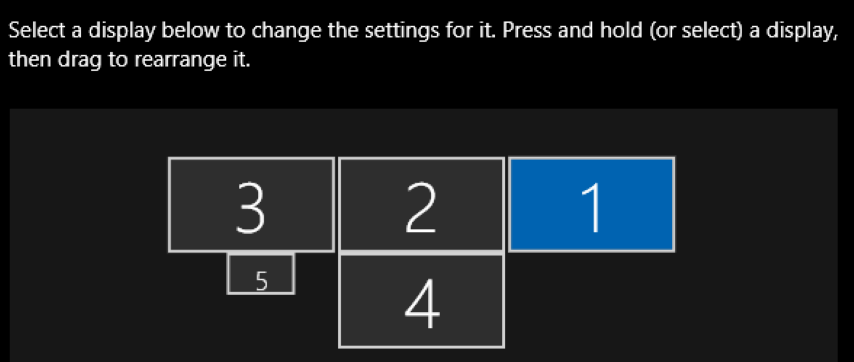Click empty canvas space beneath display 5
The width and height of the screenshot is (854, 362).
point(261,328)
